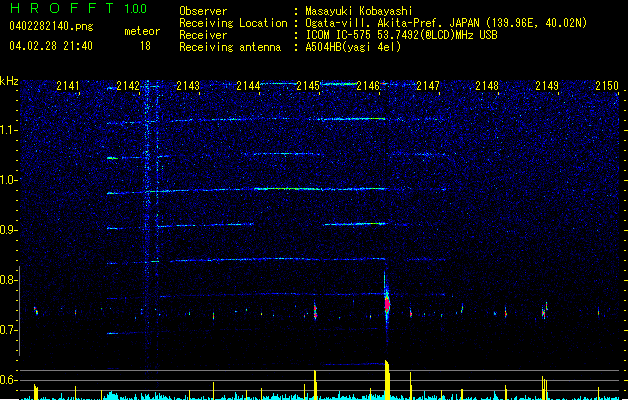Screen dimensions: 629x400
Task: Click the 1.0 kHz axis label
Action: 9,180
